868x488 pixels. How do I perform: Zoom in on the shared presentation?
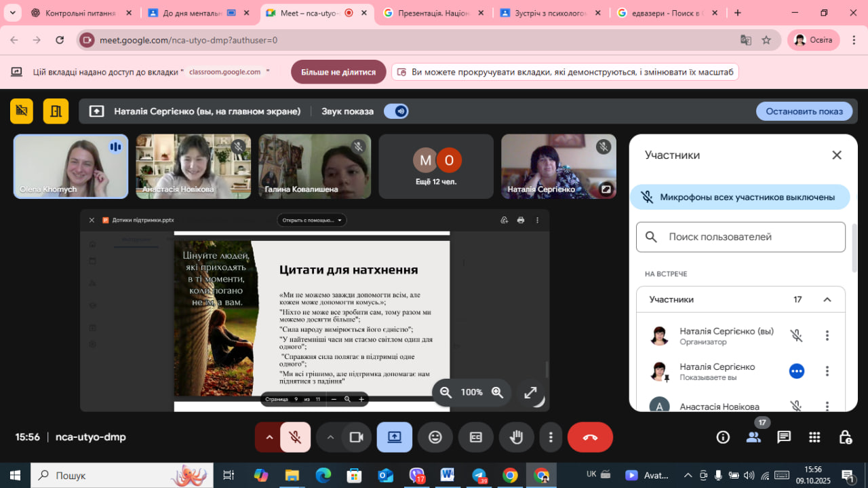coord(497,392)
